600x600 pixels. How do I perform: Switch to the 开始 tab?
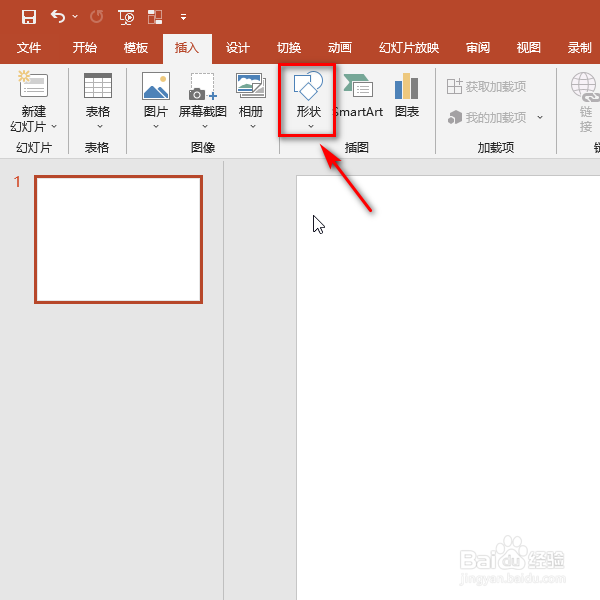(85, 48)
